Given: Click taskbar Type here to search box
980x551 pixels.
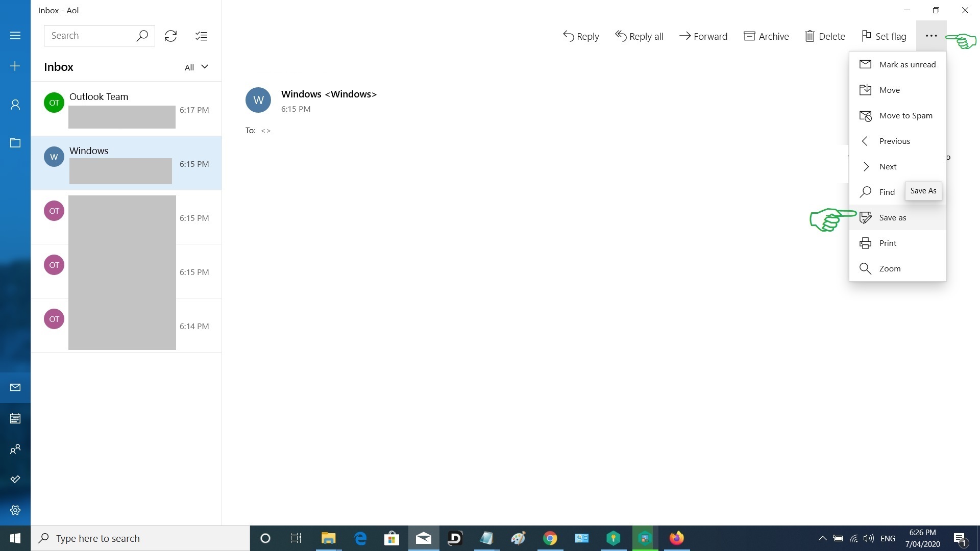Looking at the screenshot, I should tap(140, 538).
